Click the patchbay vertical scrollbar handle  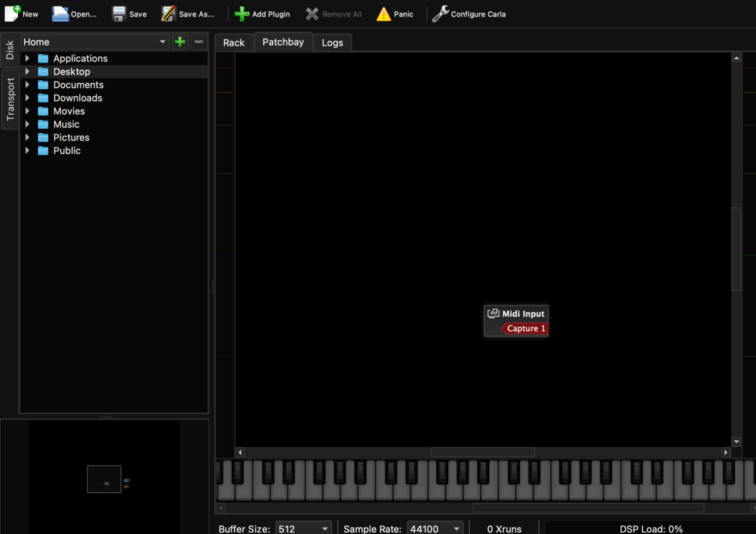(736, 249)
